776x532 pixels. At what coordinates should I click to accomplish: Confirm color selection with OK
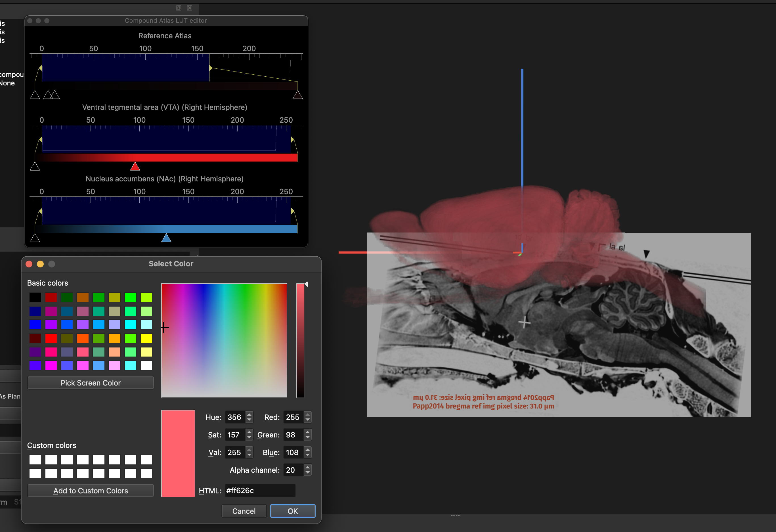[293, 511]
